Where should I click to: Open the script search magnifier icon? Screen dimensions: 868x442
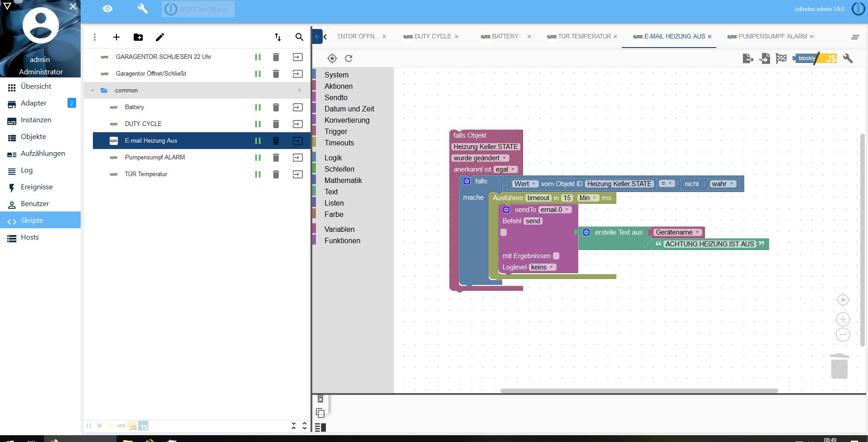[299, 37]
